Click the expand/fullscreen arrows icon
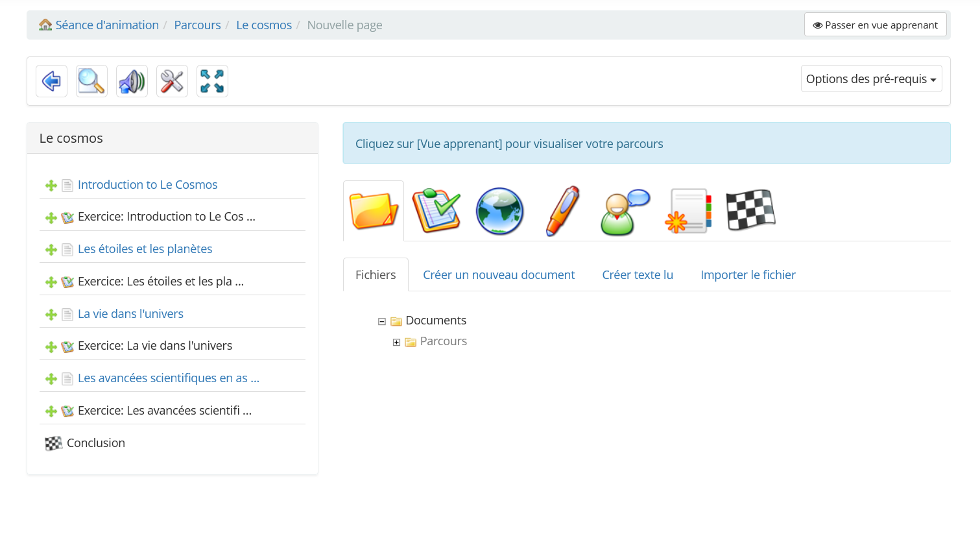Screen dimensions: 980x534 [212, 80]
